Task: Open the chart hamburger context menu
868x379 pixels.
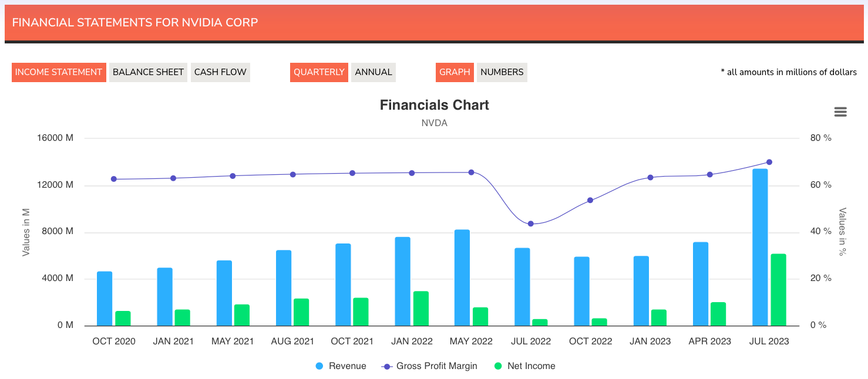Action: pos(840,112)
